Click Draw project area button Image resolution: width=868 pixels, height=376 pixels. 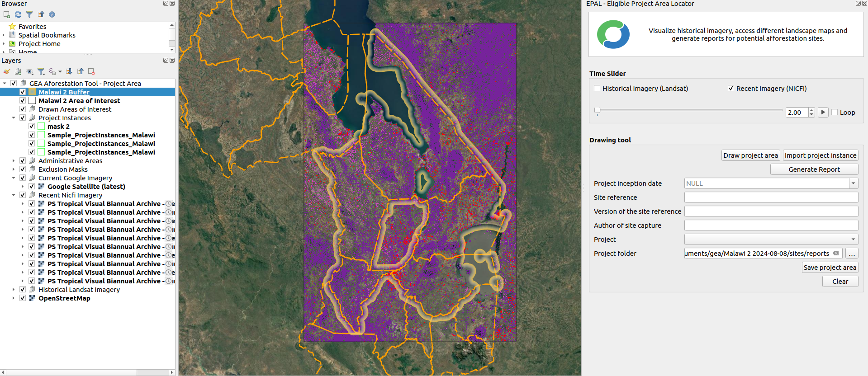tap(750, 155)
